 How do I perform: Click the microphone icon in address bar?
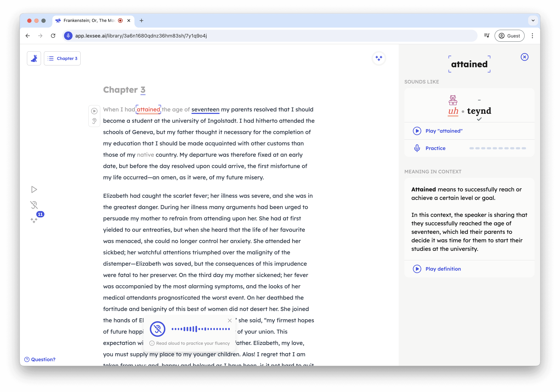[68, 36]
